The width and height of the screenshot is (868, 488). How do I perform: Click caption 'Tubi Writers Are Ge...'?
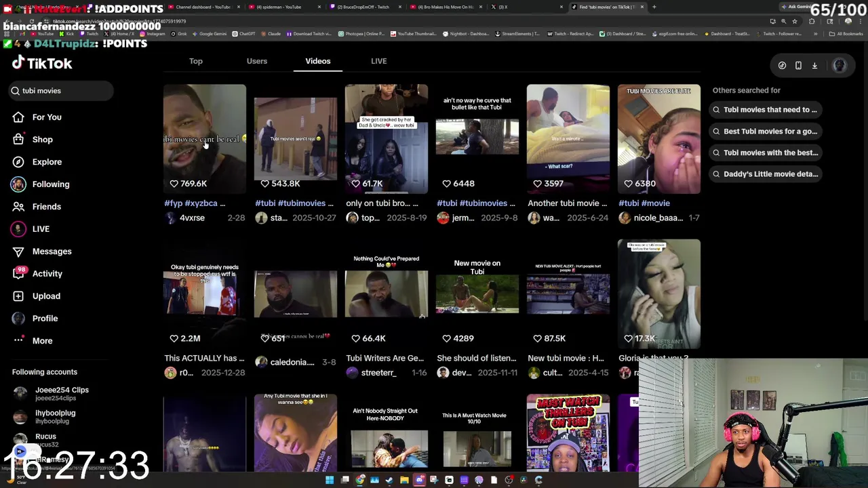pos(384,359)
